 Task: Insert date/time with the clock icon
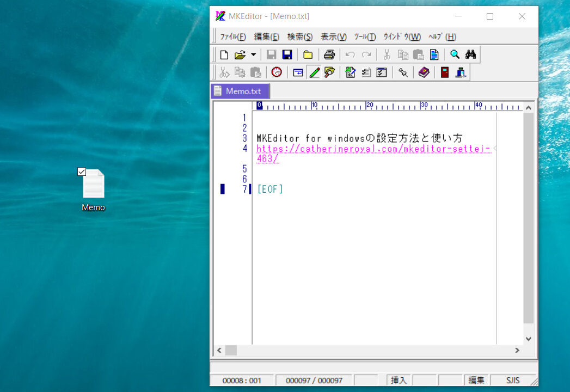[x=277, y=72]
